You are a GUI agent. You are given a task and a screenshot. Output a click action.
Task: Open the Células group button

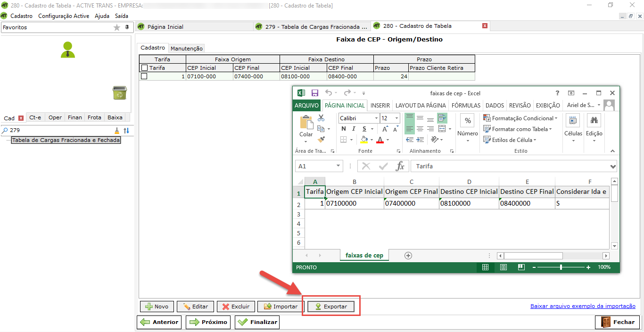click(x=573, y=127)
